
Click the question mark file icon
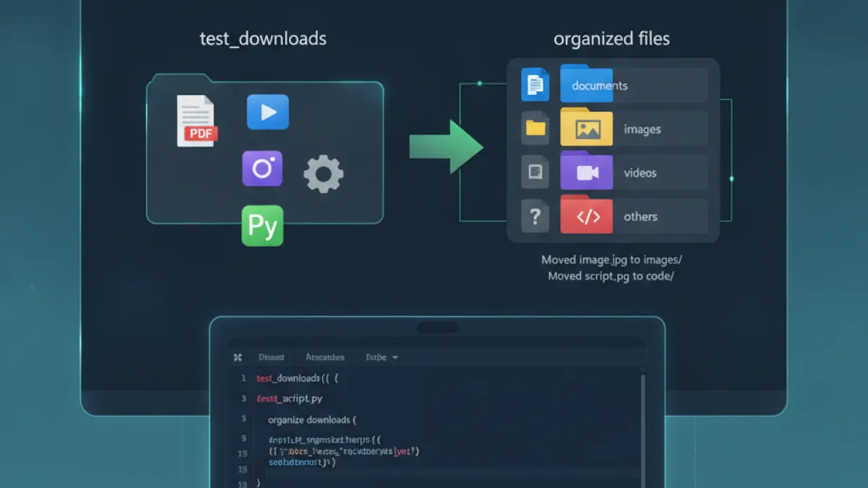535,216
